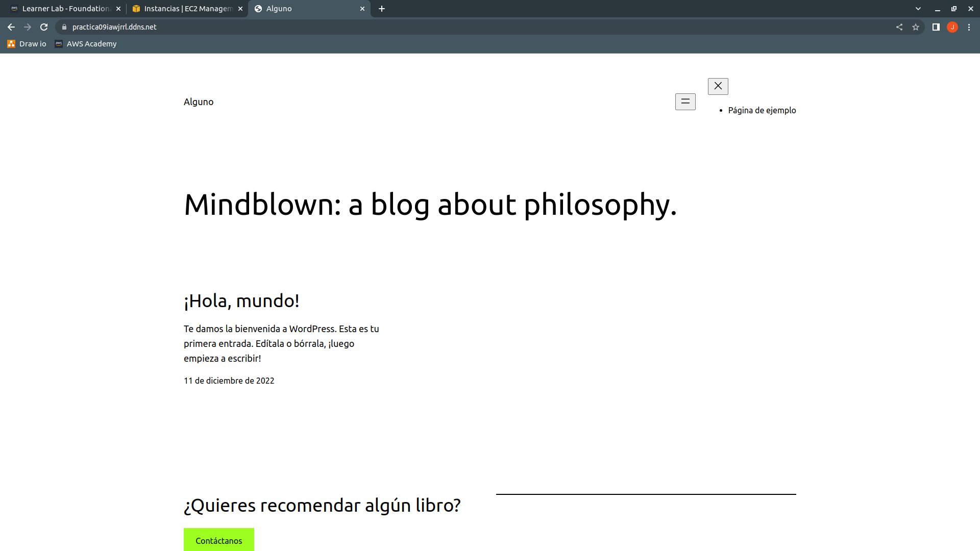
Task: Open the tab search chevron dropdown
Action: (x=918, y=9)
